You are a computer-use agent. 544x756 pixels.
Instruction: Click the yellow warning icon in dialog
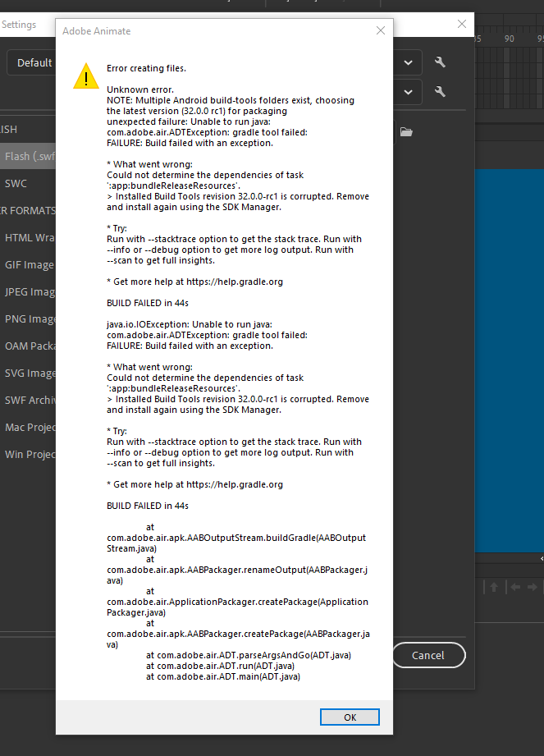[86, 76]
